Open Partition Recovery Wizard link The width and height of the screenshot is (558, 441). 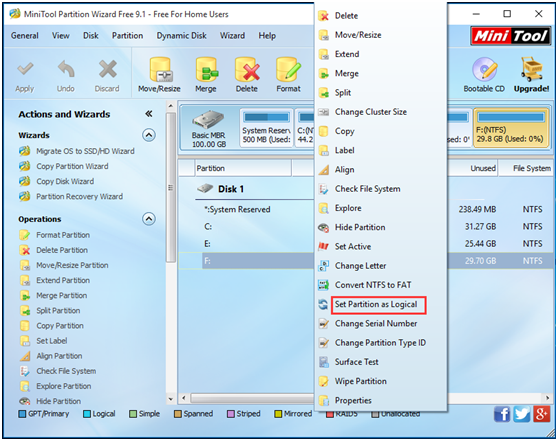point(79,196)
